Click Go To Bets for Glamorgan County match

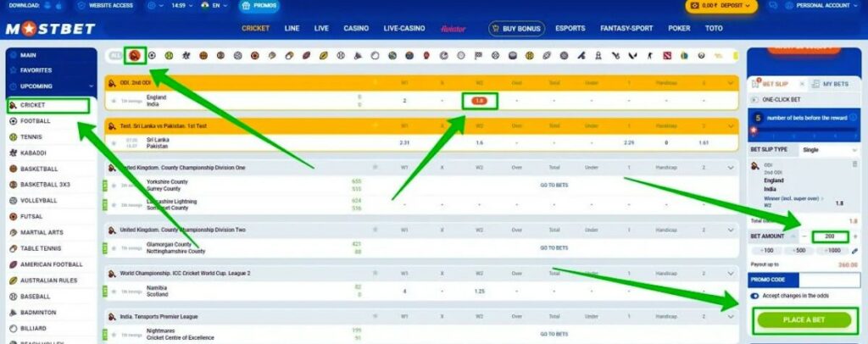pos(554,248)
